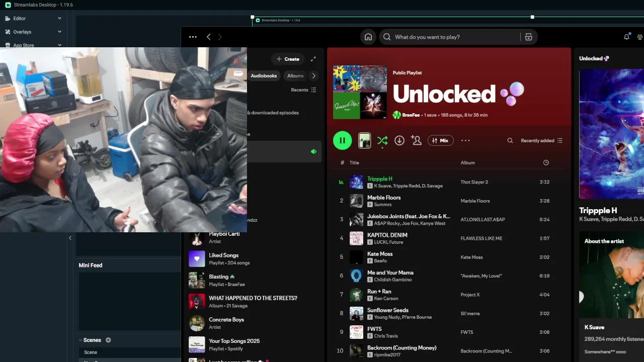Image resolution: width=644 pixels, height=362 pixels.
Task: Open the Thot Slayer 2 album link
Action: coord(474,182)
